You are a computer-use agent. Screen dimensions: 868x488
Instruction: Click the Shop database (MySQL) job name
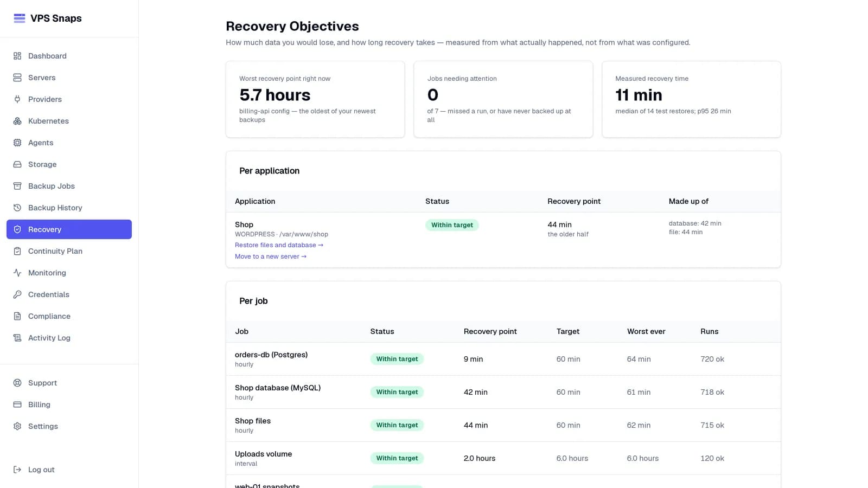(x=278, y=388)
